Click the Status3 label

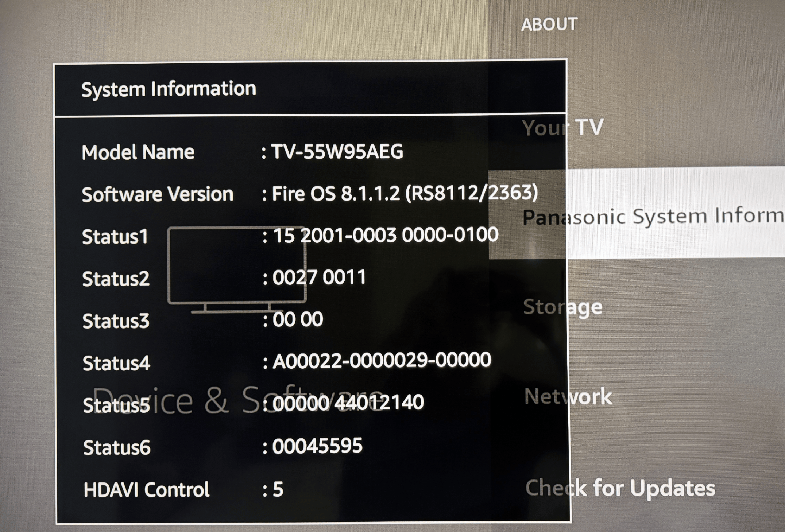pos(116,321)
